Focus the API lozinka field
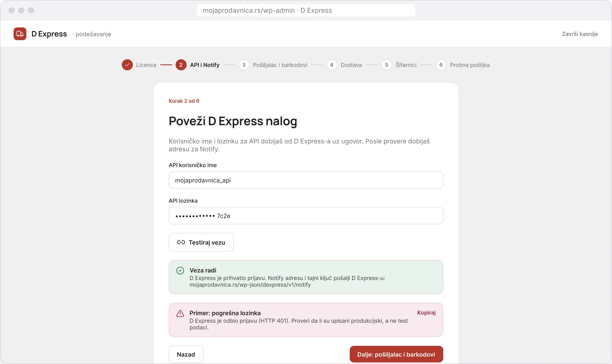612x364 pixels. [x=306, y=216]
